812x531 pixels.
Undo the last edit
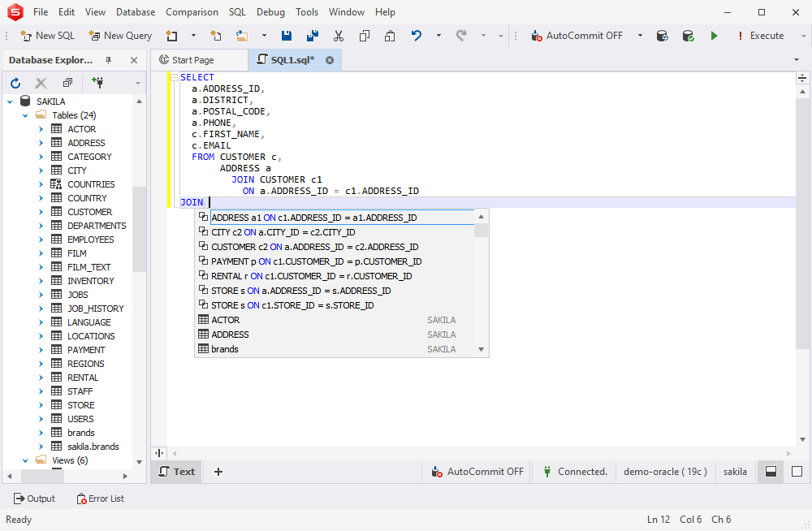pyautogui.click(x=415, y=36)
